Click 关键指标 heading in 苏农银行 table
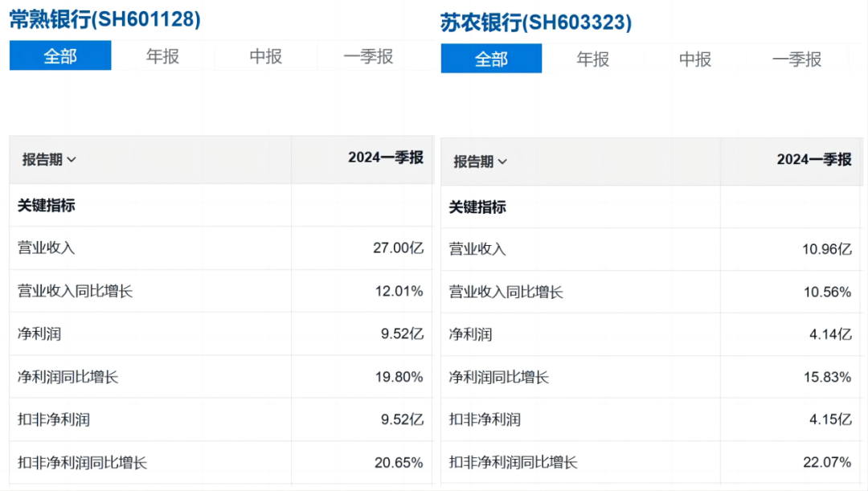 477,207
